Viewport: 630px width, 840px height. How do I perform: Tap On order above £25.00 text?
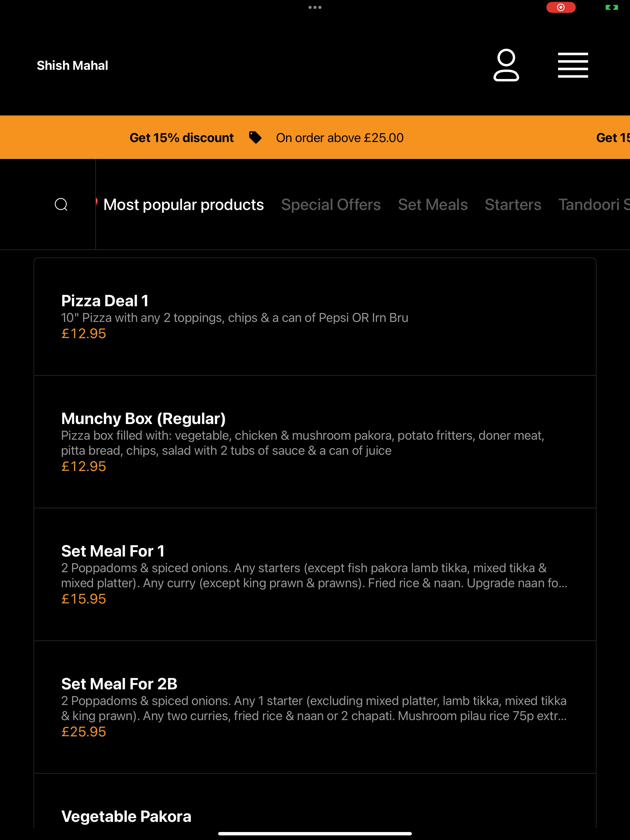[340, 137]
